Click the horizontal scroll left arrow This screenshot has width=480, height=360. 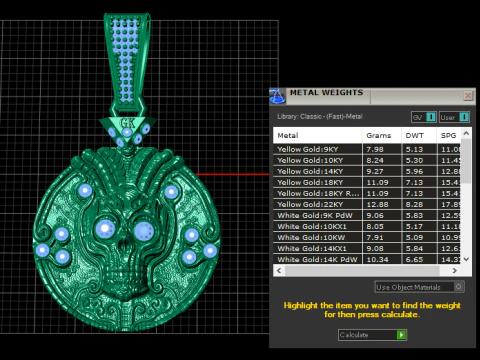point(279,271)
